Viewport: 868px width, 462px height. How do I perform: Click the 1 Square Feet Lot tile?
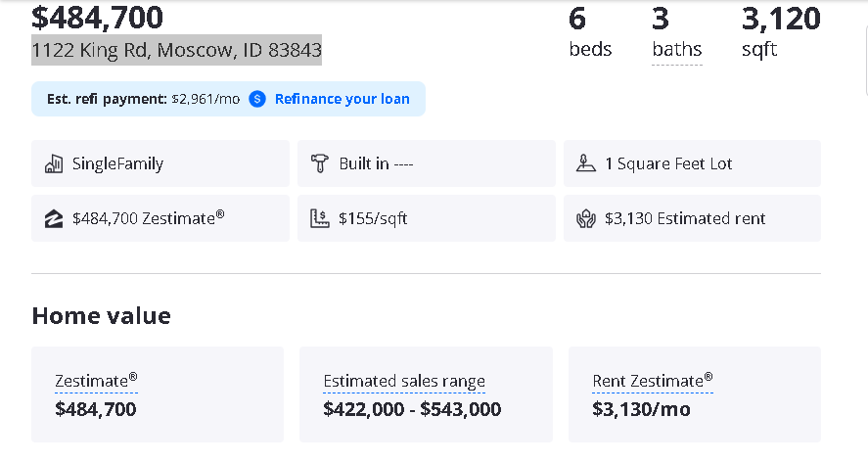click(692, 163)
